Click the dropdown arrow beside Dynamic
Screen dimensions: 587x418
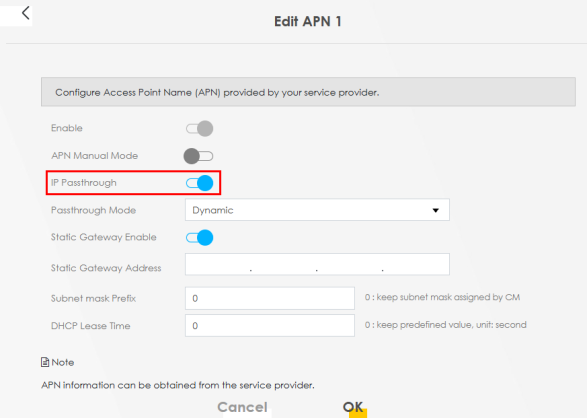(x=435, y=210)
